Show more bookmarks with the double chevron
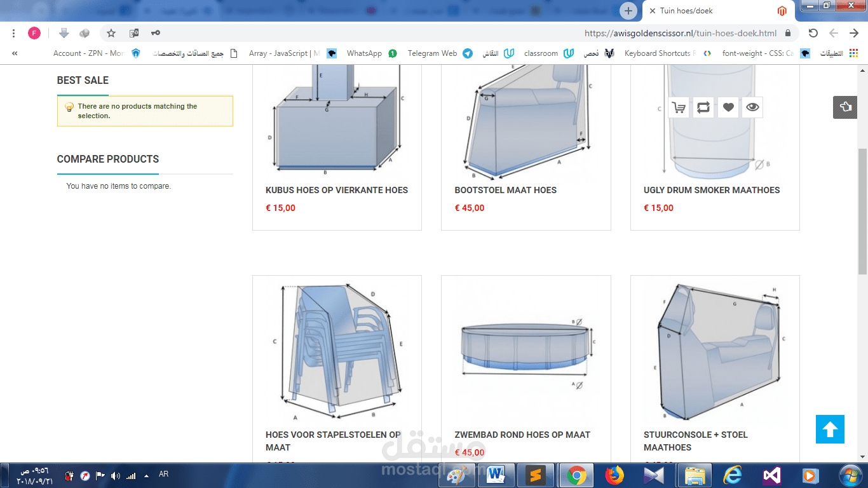This screenshot has width=868, height=488. (15, 53)
